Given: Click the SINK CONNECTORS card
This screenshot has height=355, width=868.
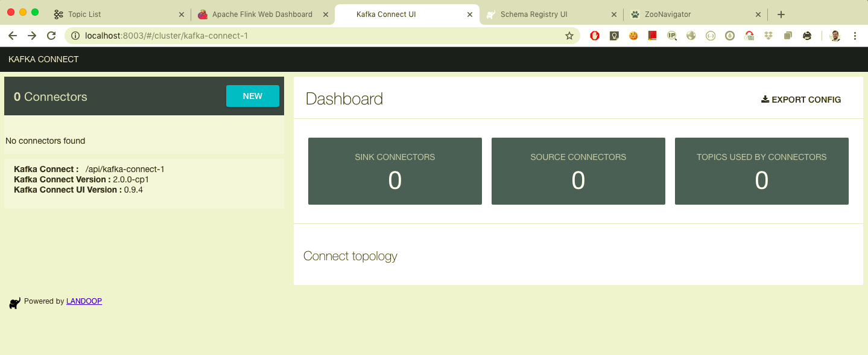Looking at the screenshot, I should click(395, 171).
